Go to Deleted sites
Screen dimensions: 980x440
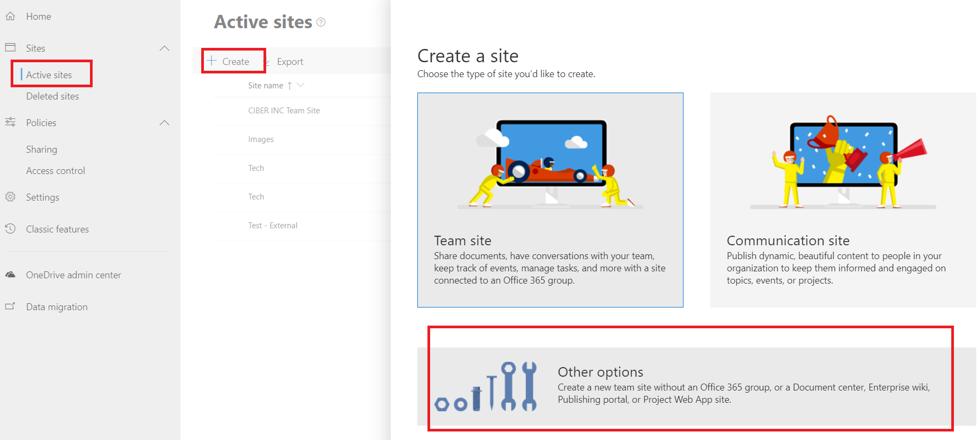[52, 96]
